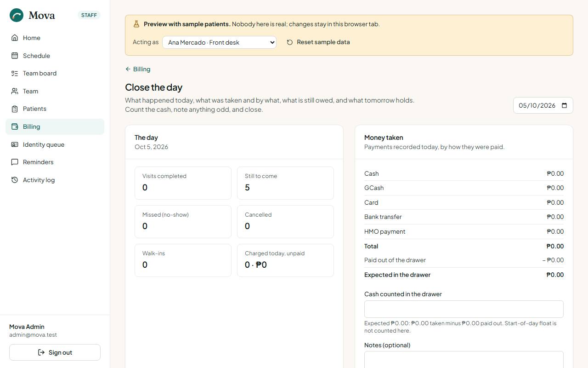Click the back arrow beside Billing
The width and height of the screenshot is (588, 368).
click(128, 69)
